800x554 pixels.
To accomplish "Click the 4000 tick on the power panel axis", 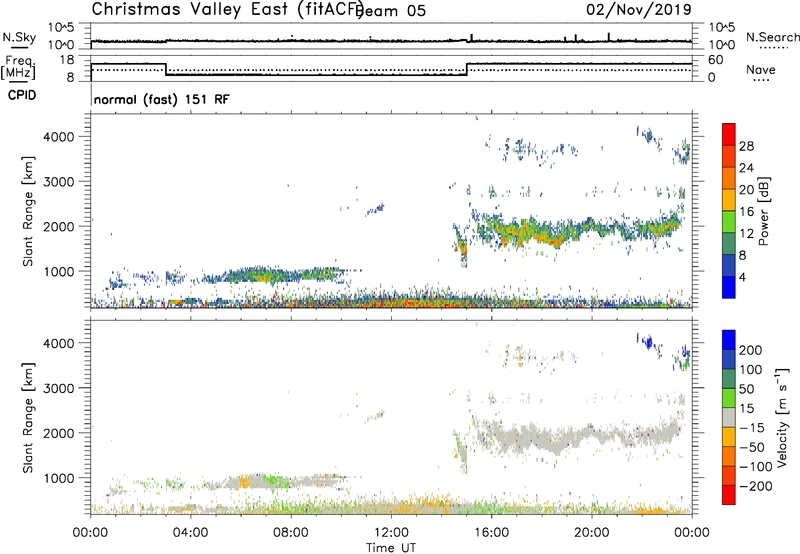I will (59, 137).
